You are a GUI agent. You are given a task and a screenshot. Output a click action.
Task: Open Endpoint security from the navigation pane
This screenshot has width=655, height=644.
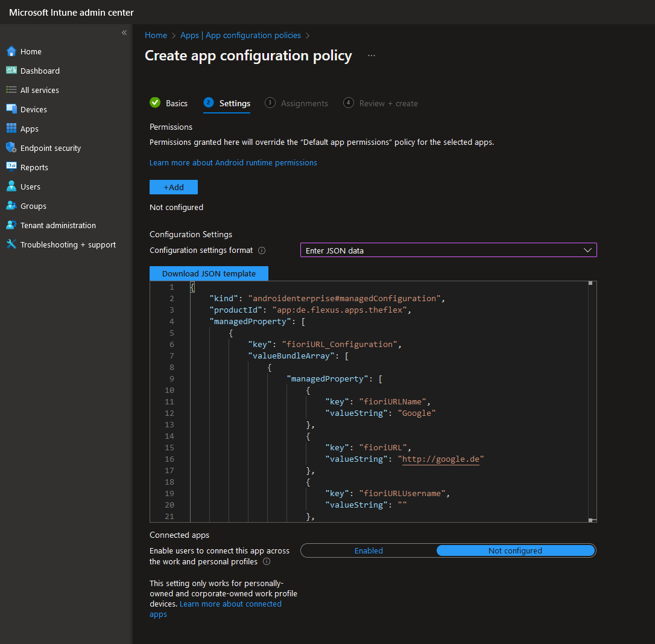11,148
